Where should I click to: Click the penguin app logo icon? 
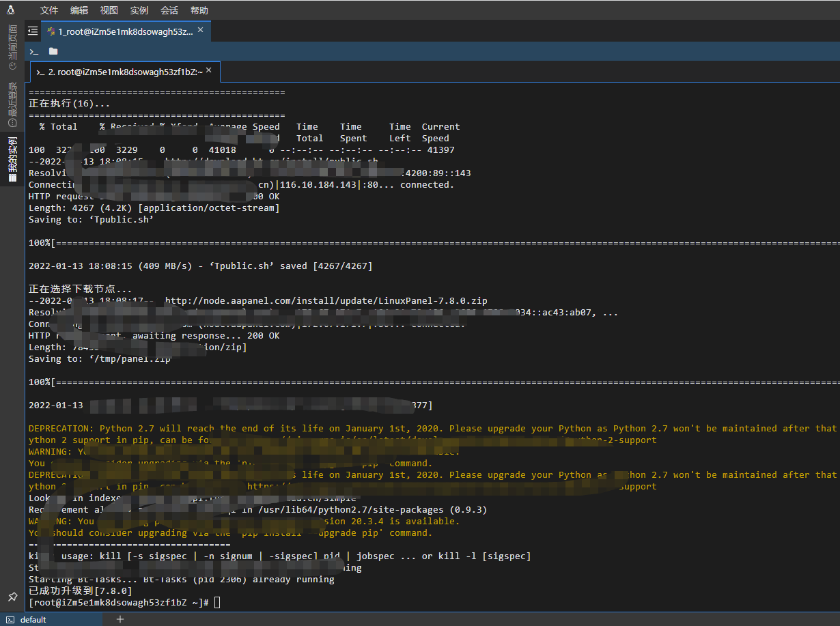tap(10, 10)
